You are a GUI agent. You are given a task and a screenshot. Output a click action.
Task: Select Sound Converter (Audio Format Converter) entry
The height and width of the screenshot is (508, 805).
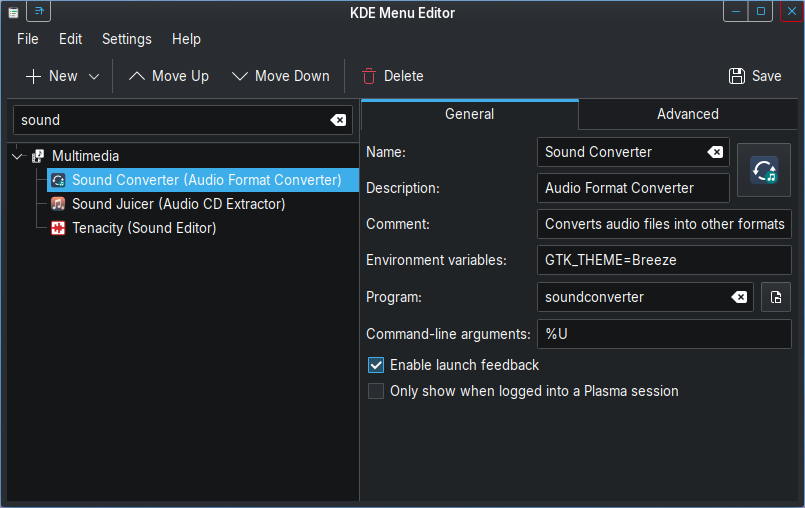coord(203,180)
